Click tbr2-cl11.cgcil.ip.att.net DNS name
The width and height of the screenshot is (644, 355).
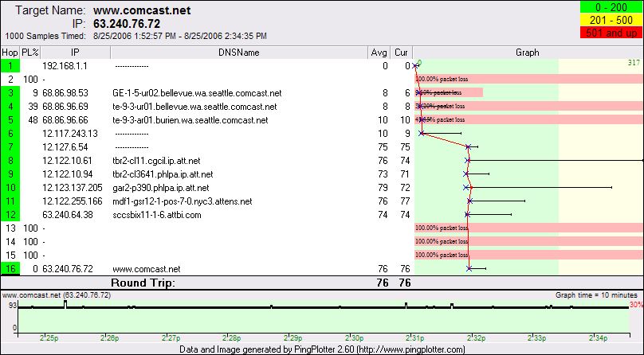point(156,161)
